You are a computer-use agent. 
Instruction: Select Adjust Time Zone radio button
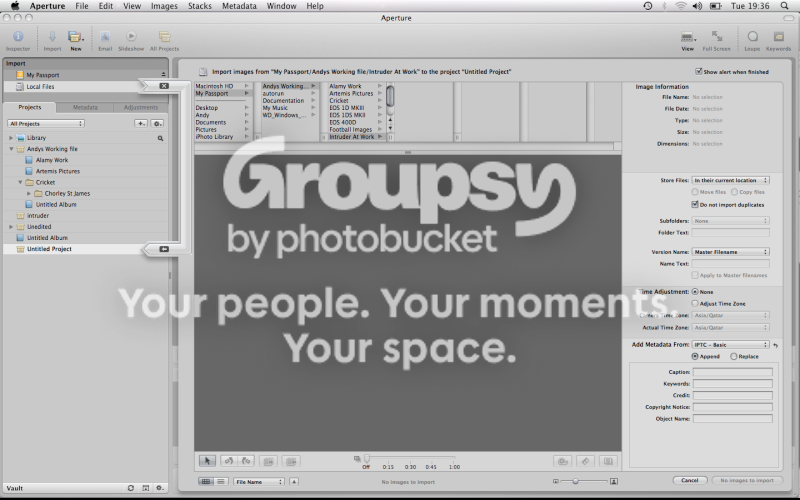[x=695, y=304]
